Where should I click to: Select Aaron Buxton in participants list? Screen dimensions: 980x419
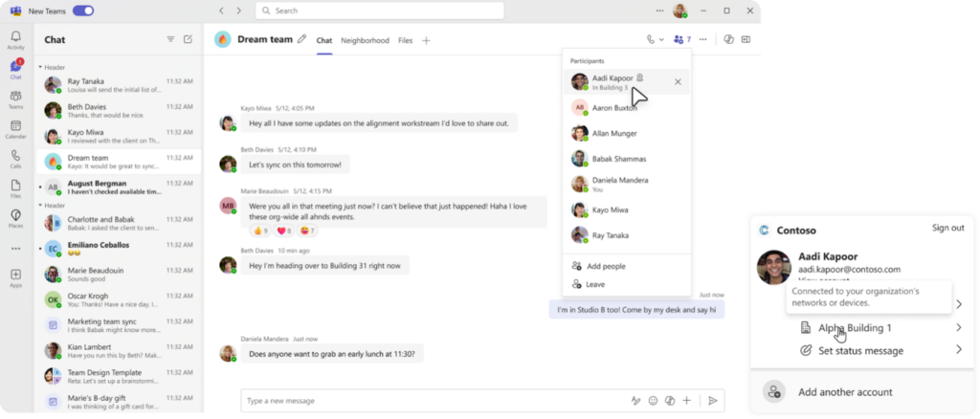pyautogui.click(x=627, y=107)
